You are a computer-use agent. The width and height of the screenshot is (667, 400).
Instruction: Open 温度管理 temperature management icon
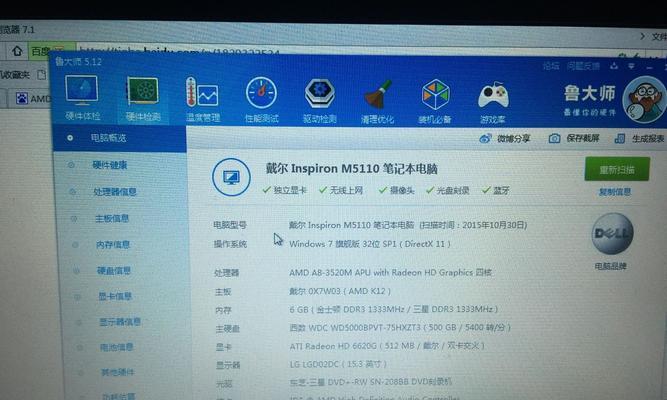coord(202,99)
